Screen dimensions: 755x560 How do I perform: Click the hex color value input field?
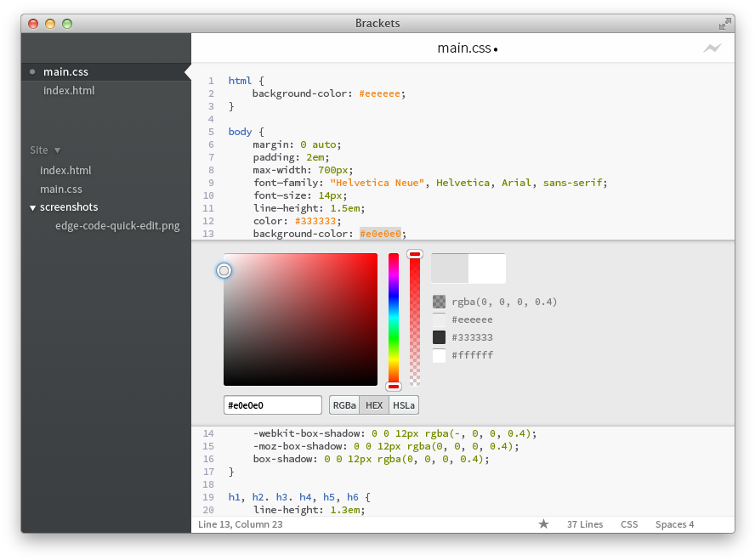click(272, 405)
